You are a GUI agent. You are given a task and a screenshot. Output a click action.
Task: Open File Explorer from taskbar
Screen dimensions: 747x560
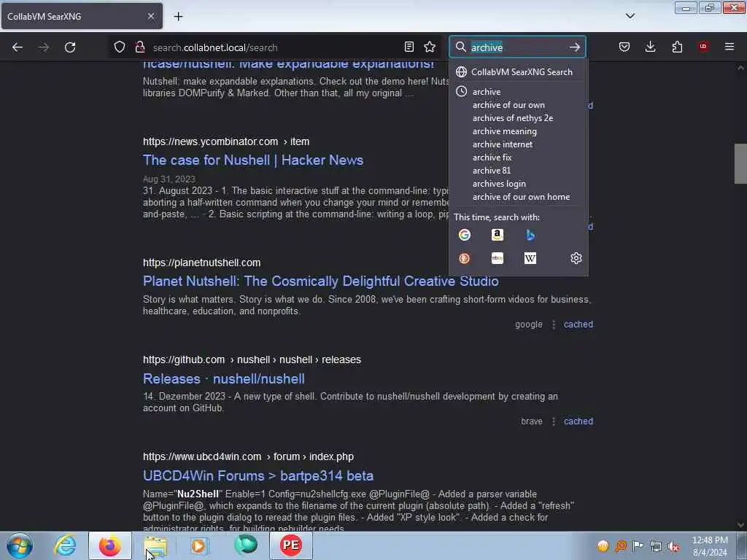[x=155, y=545]
